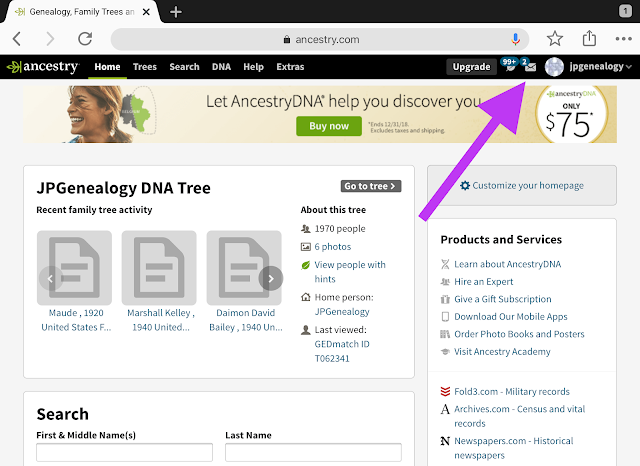Open the Search menu
This screenshot has width=640, height=466.
184,67
